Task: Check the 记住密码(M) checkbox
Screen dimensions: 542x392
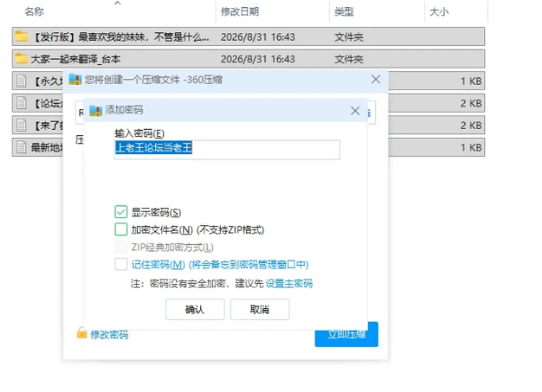Action: (x=121, y=264)
